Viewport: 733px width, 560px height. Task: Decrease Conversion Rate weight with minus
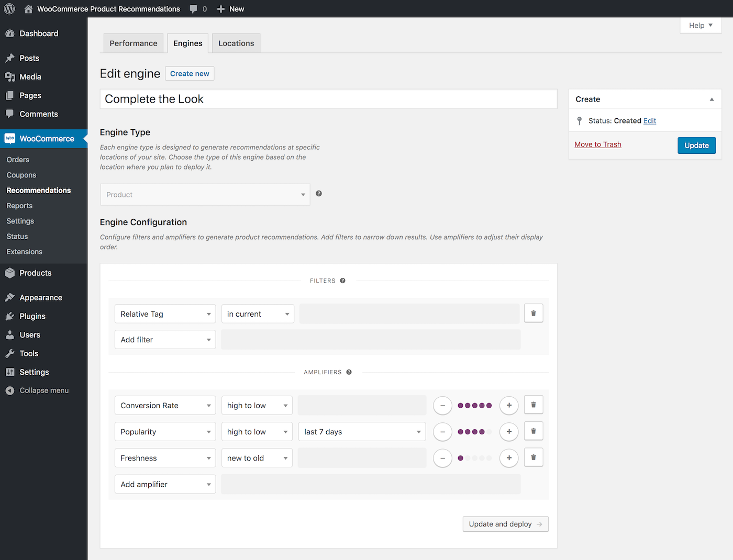[x=442, y=406]
